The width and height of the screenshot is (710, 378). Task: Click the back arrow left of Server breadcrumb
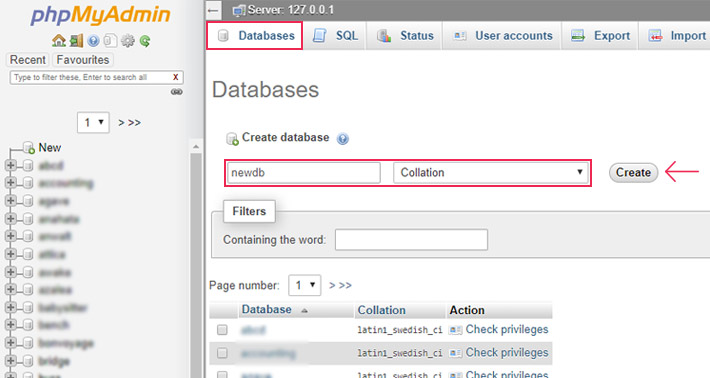tap(213, 10)
